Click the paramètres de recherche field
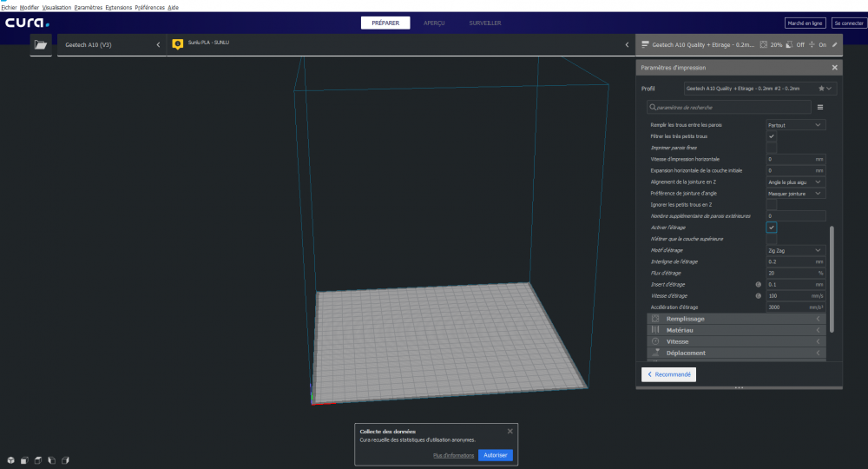Screen dimensions: 868x469 point(728,108)
